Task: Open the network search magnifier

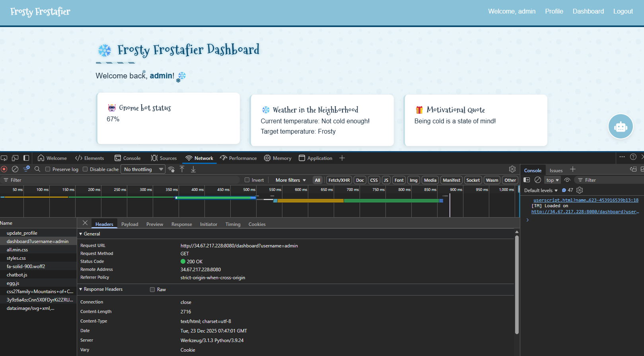Action: point(37,169)
